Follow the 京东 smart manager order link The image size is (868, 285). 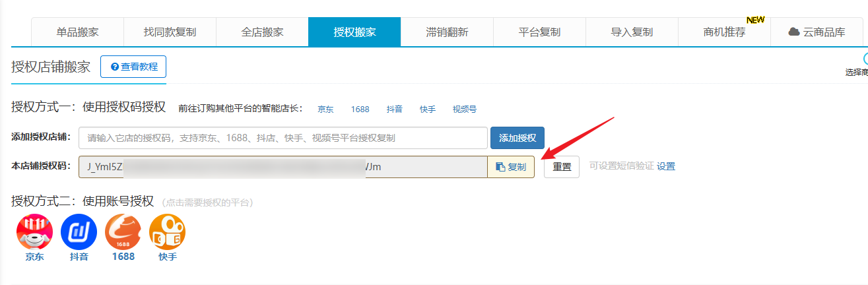pos(325,109)
